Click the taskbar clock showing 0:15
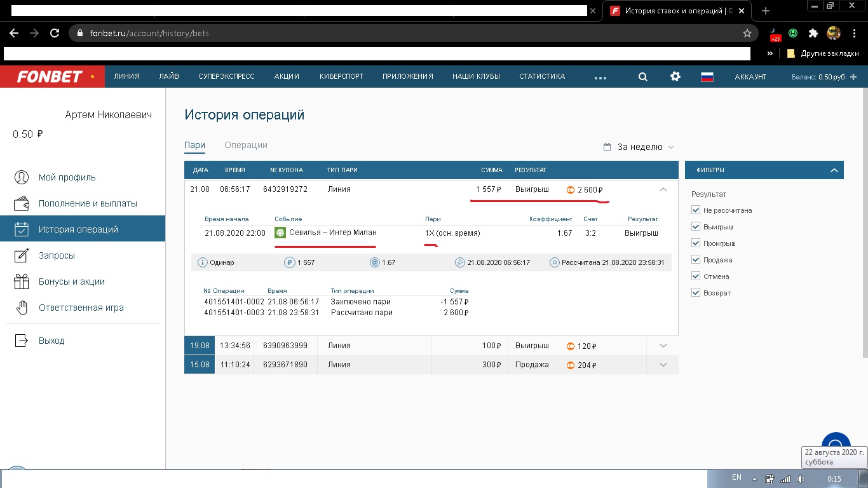The height and width of the screenshot is (488, 868). click(835, 479)
